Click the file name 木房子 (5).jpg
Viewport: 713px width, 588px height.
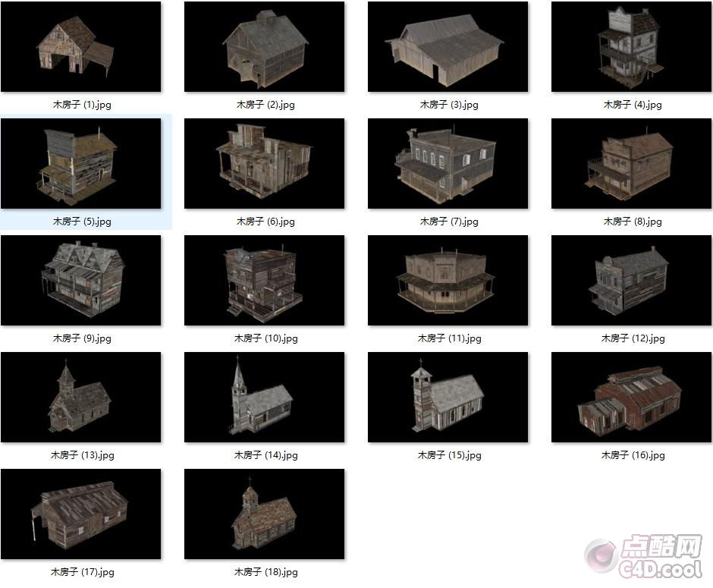83,222
